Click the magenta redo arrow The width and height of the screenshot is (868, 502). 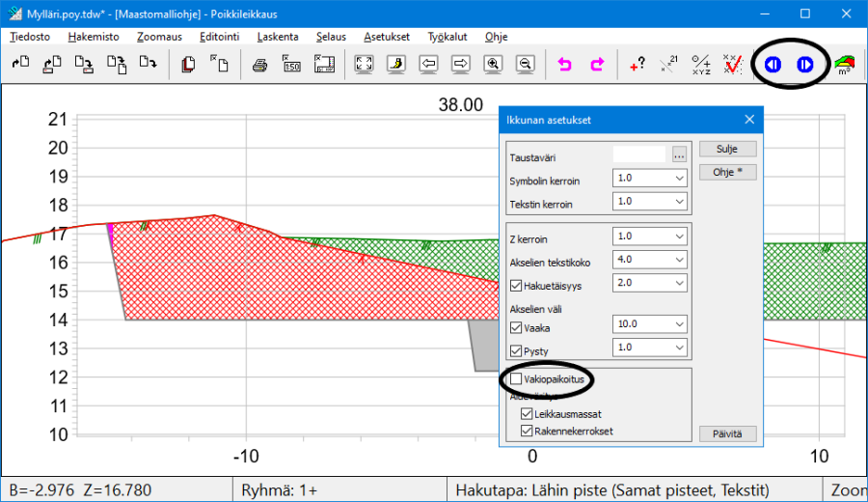[597, 65]
